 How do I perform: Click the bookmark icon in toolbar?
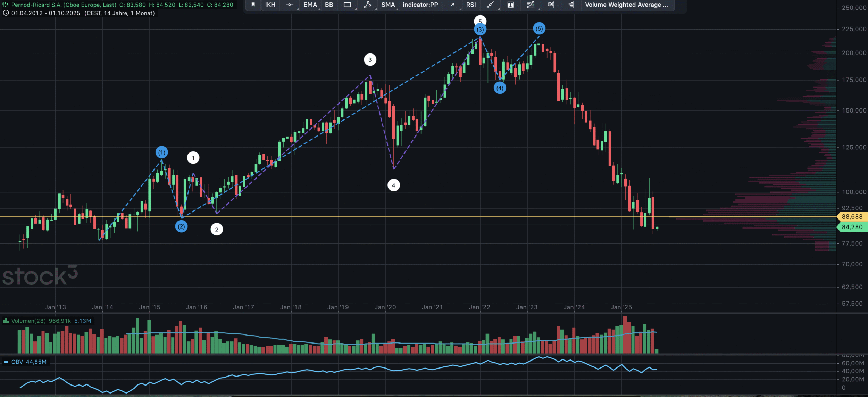coord(253,5)
